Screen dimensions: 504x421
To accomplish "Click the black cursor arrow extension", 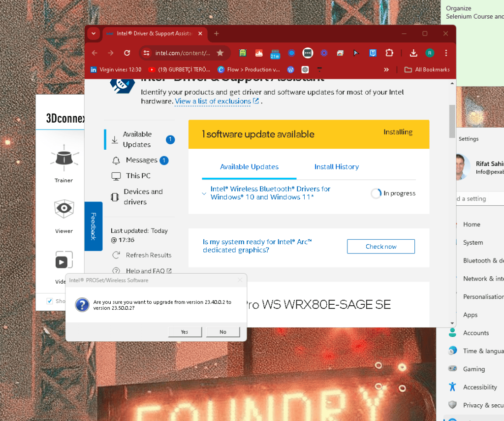I will coord(356,53).
